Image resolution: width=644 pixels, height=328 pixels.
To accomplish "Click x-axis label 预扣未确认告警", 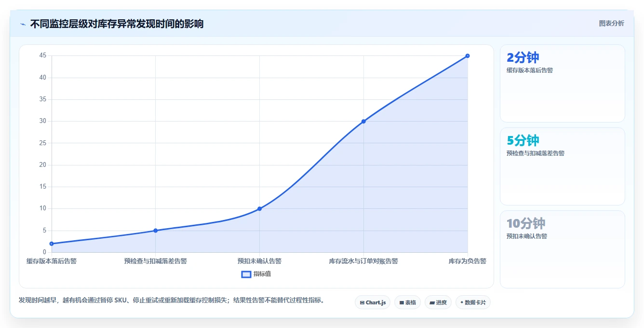I will [x=259, y=261].
